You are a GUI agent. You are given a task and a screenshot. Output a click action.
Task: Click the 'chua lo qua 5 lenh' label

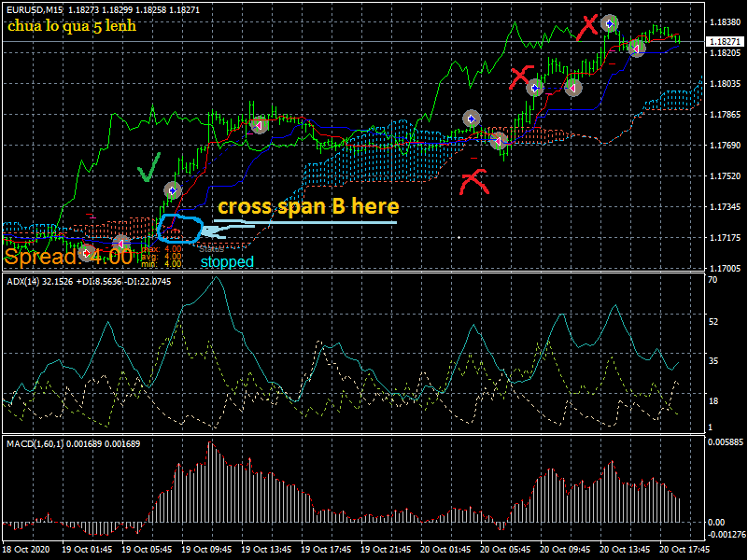72,25
